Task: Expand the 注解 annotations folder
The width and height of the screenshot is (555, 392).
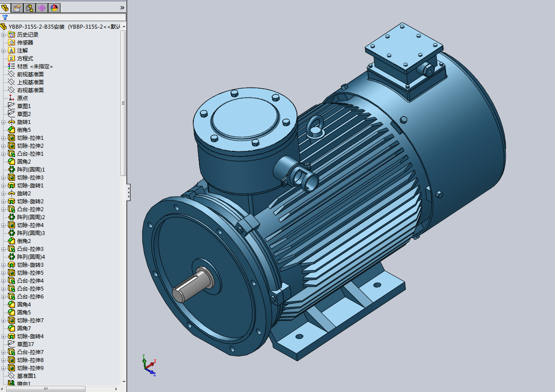Action: [x=4, y=51]
